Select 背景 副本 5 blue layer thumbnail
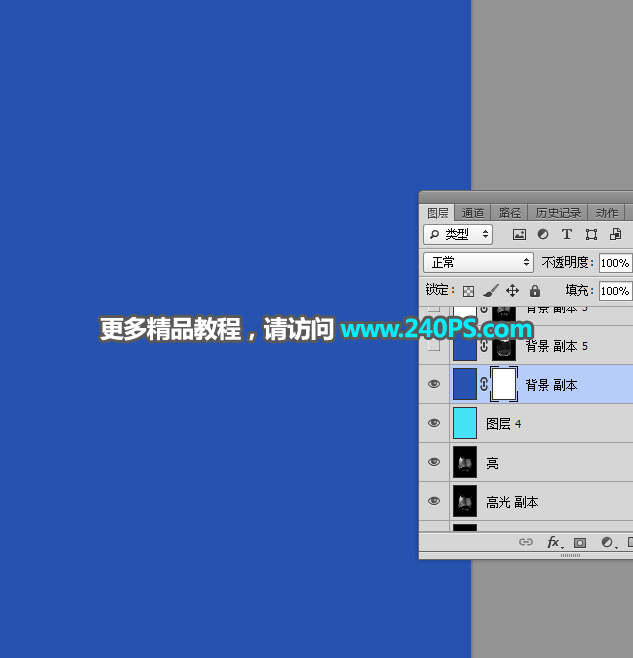The height and width of the screenshot is (658, 633). click(x=465, y=347)
